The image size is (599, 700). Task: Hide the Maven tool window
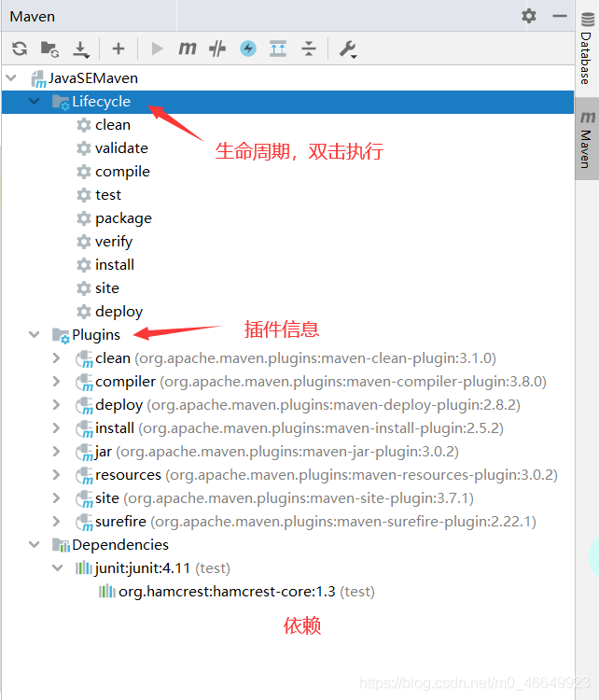559,16
